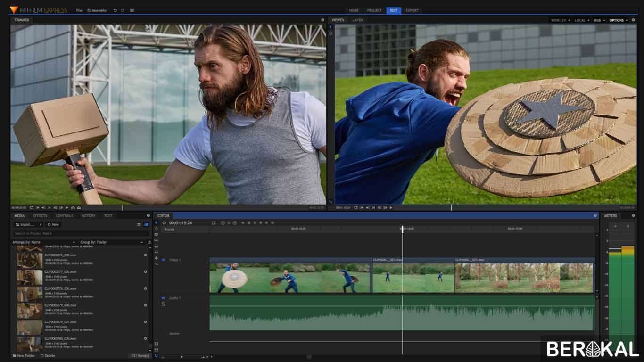The width and height of the screenshot is (644, 362).
Task: Toggle loop playback in the Trimmer
Action: click(32, 207)
